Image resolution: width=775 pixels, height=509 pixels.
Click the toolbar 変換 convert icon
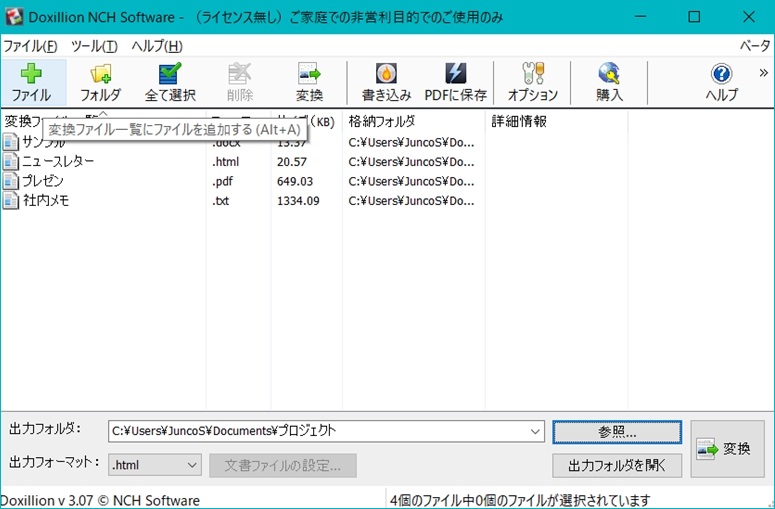pyautogui.click(x=309, y=73)
